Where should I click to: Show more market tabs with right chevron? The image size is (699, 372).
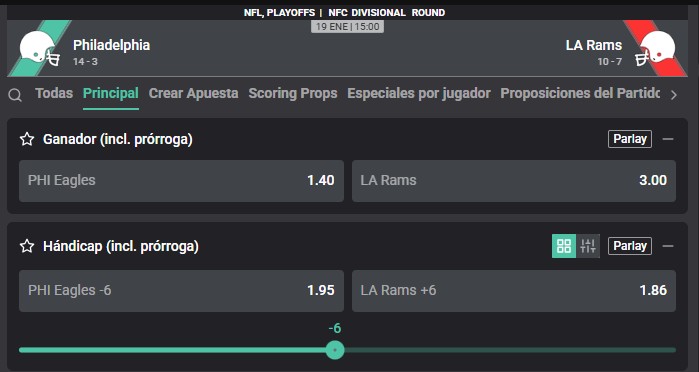(x=674, y=95)
